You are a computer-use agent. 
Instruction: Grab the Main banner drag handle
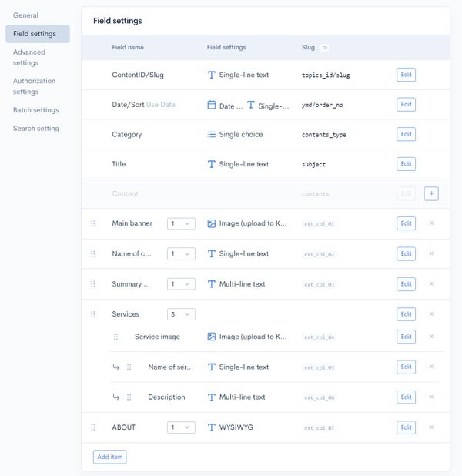(93, 223)
